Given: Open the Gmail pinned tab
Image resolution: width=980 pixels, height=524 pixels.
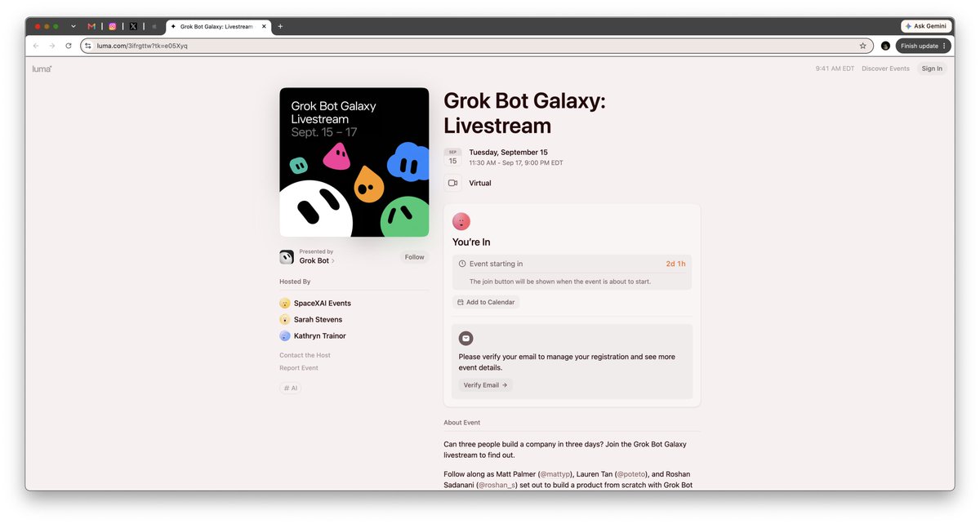Looking at the screenshot, I should (91, 26).
